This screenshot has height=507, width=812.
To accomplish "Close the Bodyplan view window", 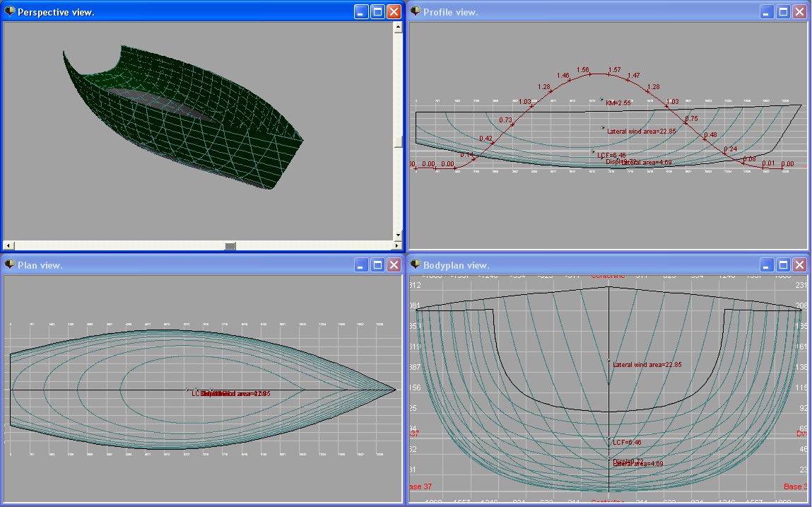I will tap(799, 265).
